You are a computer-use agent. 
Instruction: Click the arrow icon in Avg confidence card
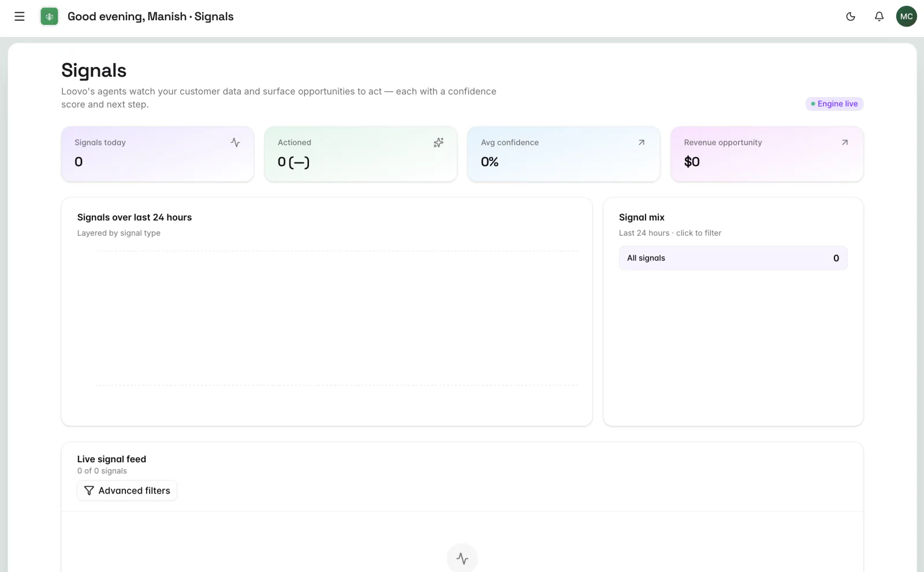click(x=642, y=142)
